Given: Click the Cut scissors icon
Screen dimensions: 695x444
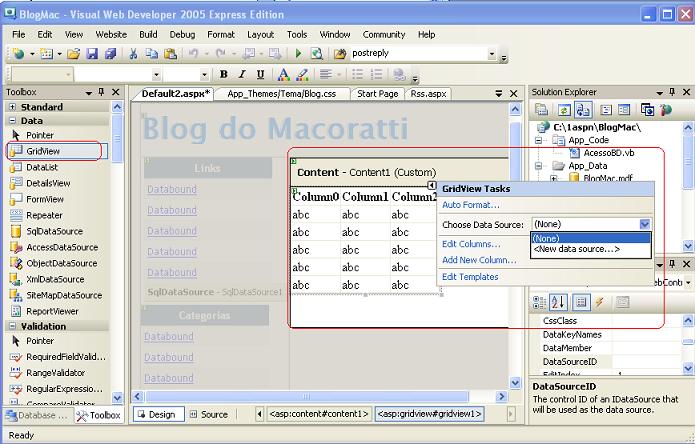Looking at the screenshot, I should 133,54.
